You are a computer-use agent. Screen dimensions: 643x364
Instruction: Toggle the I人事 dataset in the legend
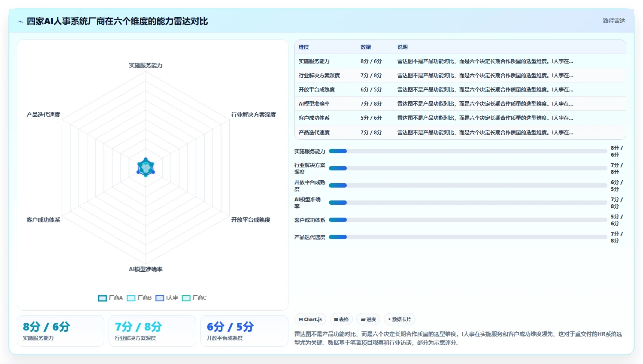pyautogui.click(x=167, y=298)
